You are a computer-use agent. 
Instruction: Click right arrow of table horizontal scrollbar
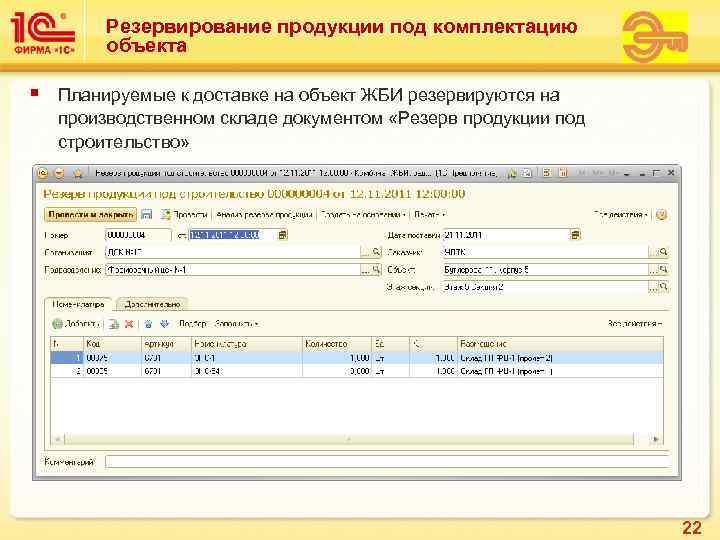[655, 439]
